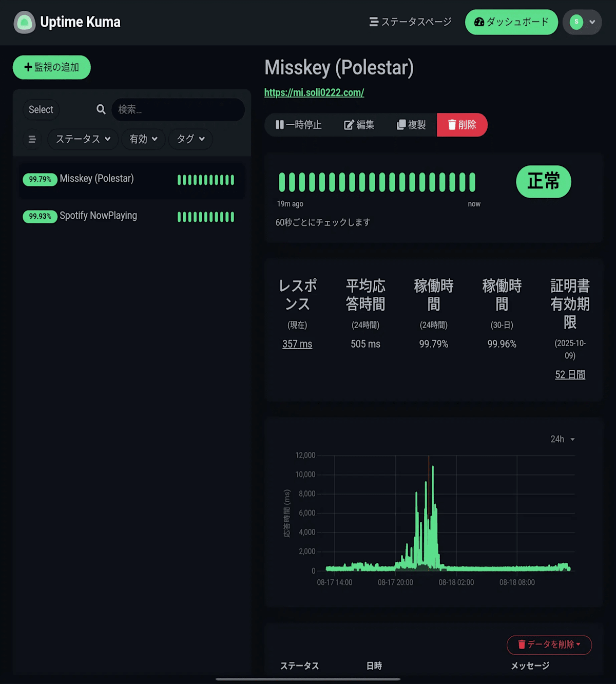Click the Uptime Kuma logo icon

coord(24,22)
